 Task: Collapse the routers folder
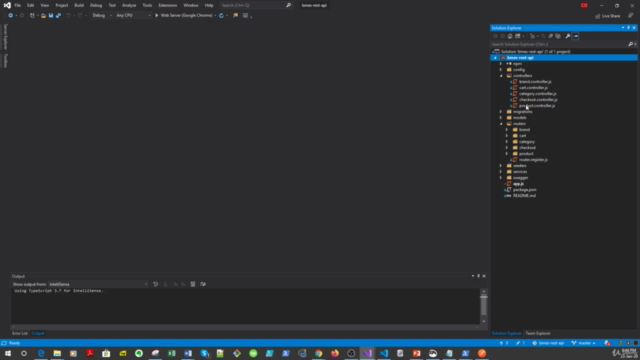point(501,124)
